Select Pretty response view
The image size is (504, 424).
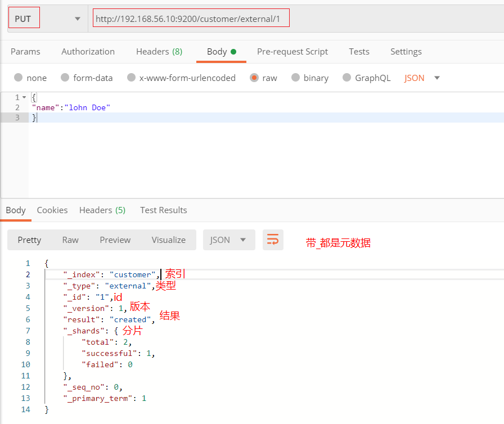[x=30, y=240]
